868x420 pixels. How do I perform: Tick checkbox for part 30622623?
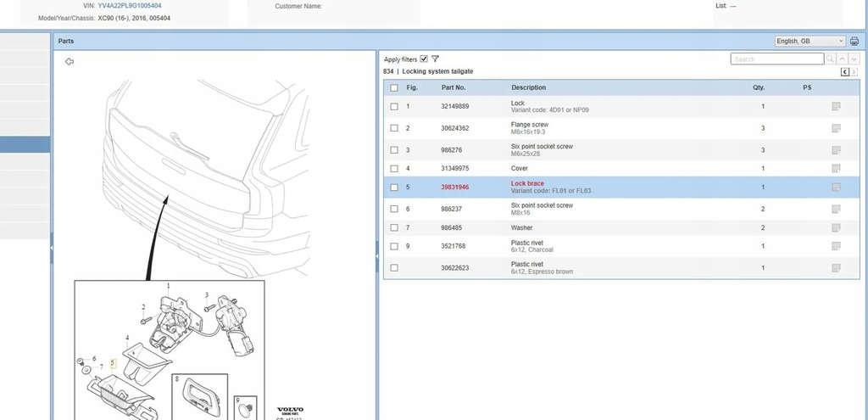[x=394, y=268]
